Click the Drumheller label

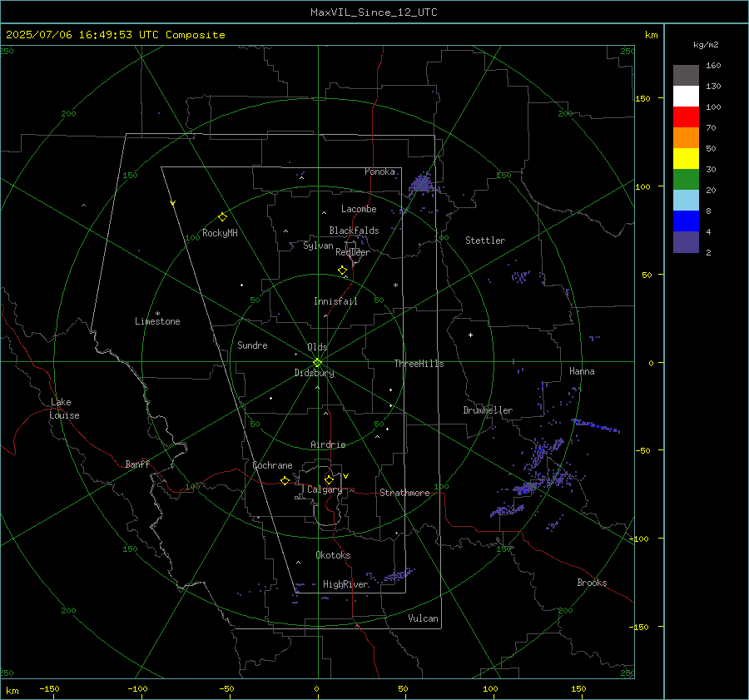[488, 410]
